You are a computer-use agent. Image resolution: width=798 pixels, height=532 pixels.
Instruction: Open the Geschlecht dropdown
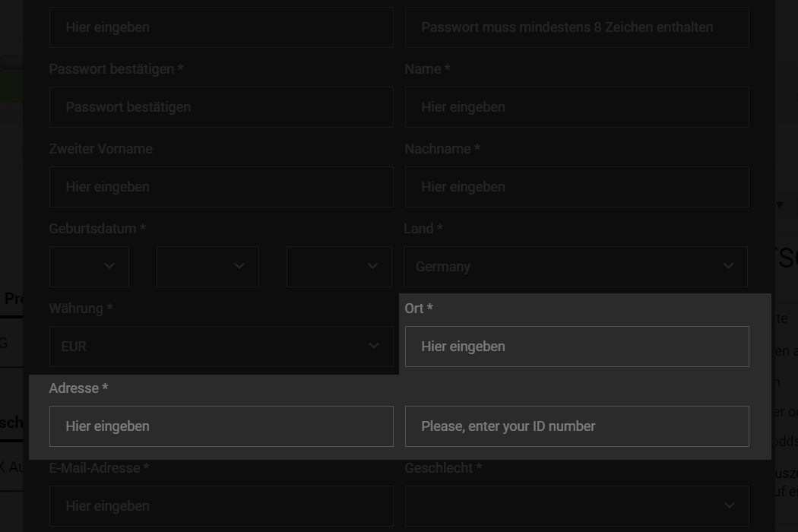(577, 506)
